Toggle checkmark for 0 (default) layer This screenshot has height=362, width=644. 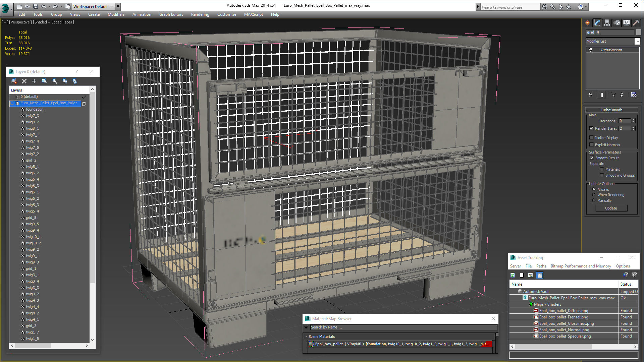coord(84,97)
